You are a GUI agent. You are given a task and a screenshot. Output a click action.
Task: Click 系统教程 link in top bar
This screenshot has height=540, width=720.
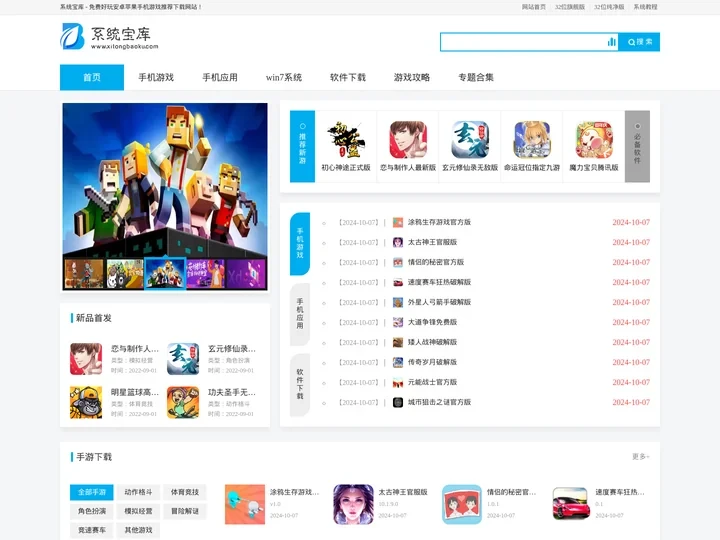click(x=646, y=7)
